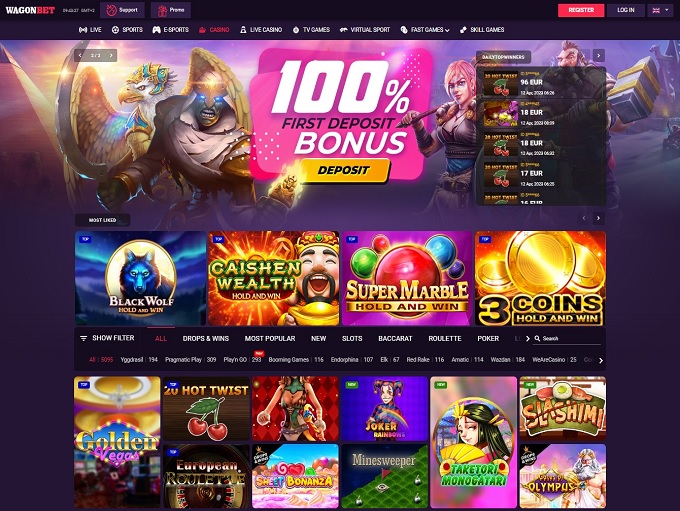Advance Daily Top Winners with arrow
The image size is (680, 511).
point(598,56)
